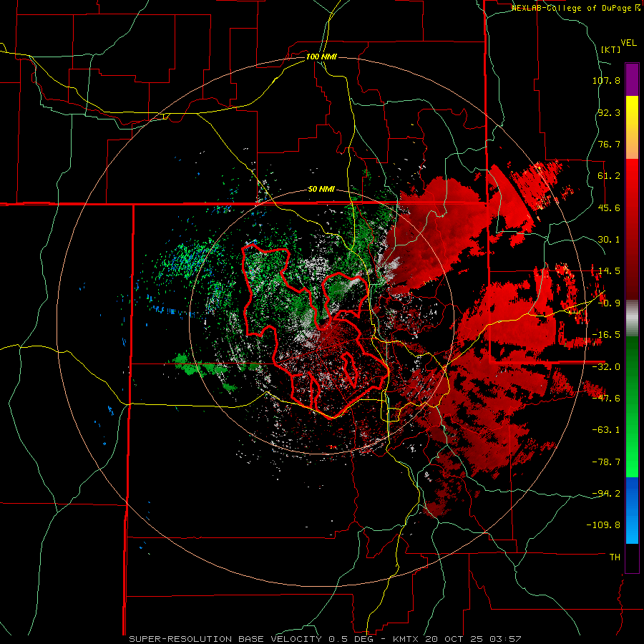This screenshot has height=644, width=644.
Task: Pick the gray near-zero segment of the color bar
Action: (632, 318)
